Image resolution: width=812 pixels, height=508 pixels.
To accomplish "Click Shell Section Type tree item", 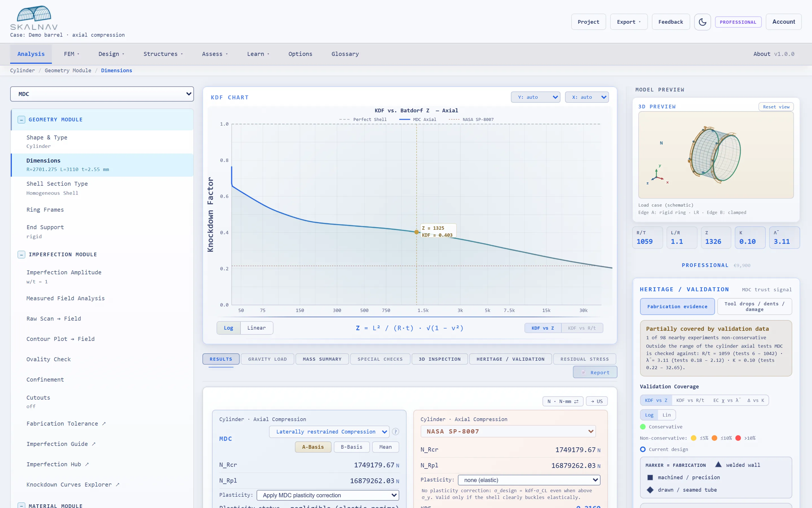I will coord(102,188).
